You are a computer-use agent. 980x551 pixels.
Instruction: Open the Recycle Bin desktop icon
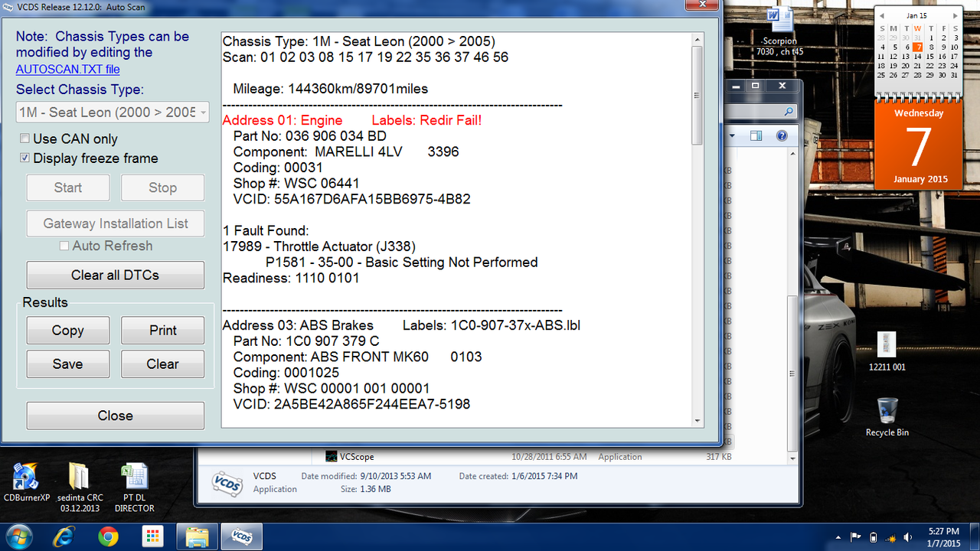click(x=887, y=417)
